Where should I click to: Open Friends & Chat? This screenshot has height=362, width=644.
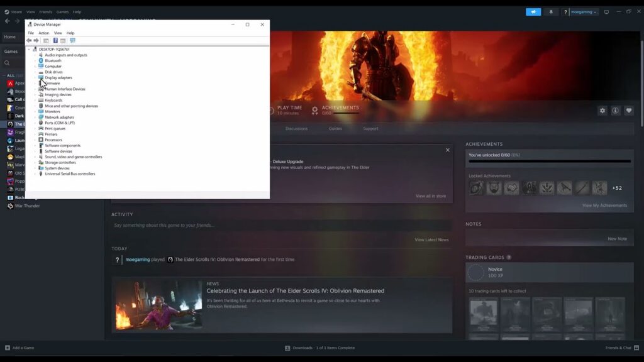(x=622, y=348)
